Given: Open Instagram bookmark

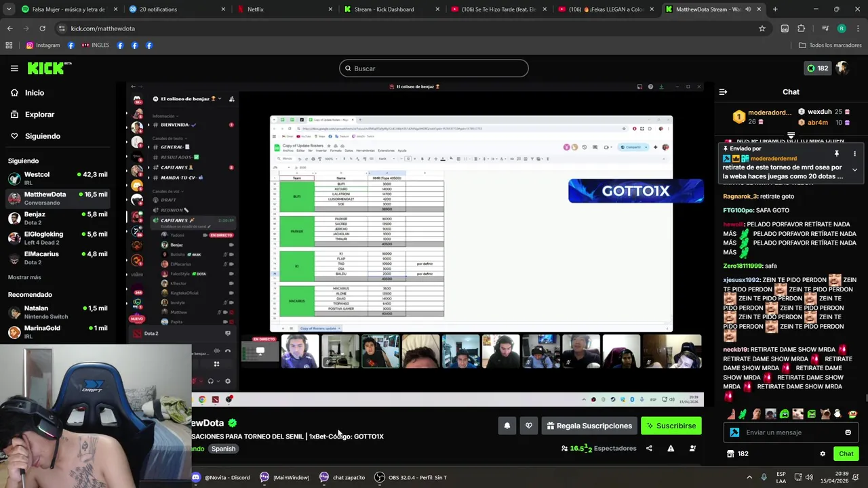Looking at the screenshot, I should [x=43, y=45].
